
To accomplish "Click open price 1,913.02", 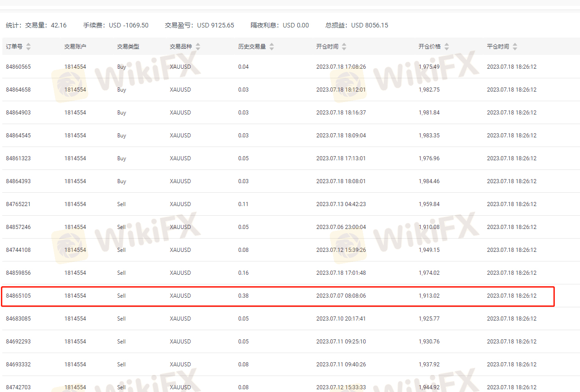I will [429, 296].
